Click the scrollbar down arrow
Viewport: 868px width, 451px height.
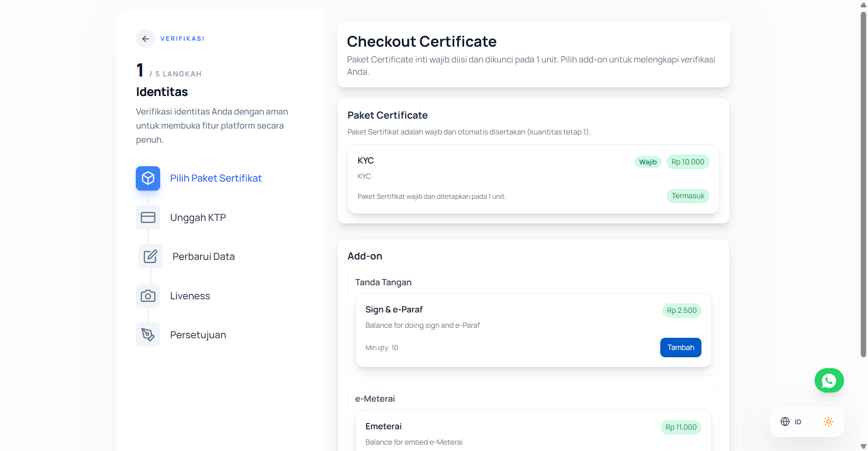click(863, 446)
